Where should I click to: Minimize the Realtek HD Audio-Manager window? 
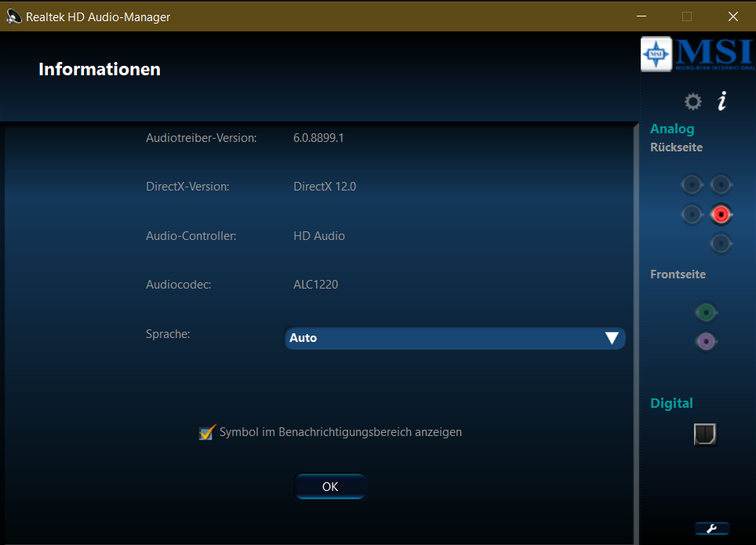[x=642, y=16]
